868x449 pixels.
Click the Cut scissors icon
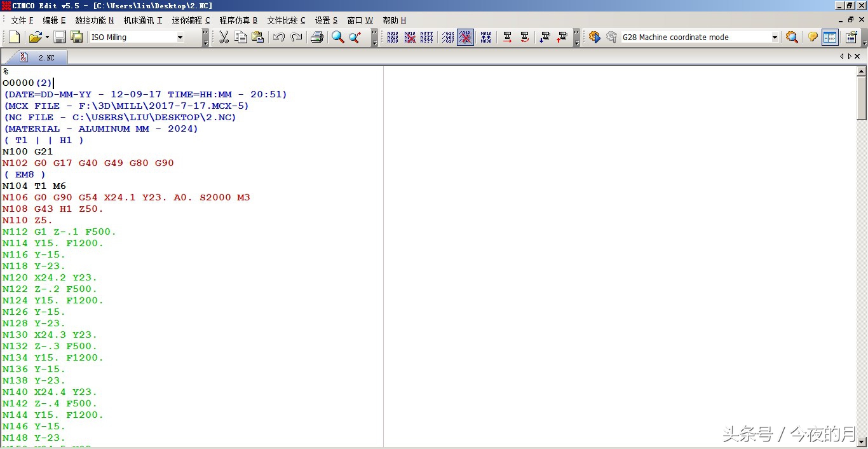tap(224, 38)
